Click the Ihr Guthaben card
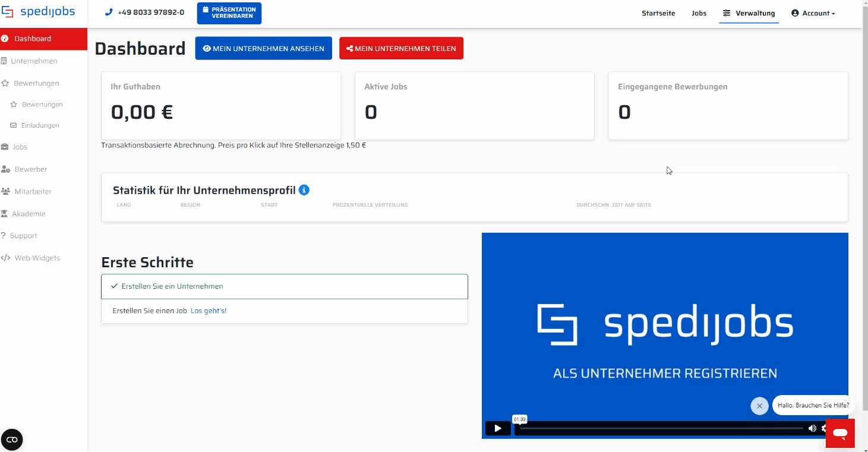Viewport: 868px width, 452px height. tap(221, 106)
